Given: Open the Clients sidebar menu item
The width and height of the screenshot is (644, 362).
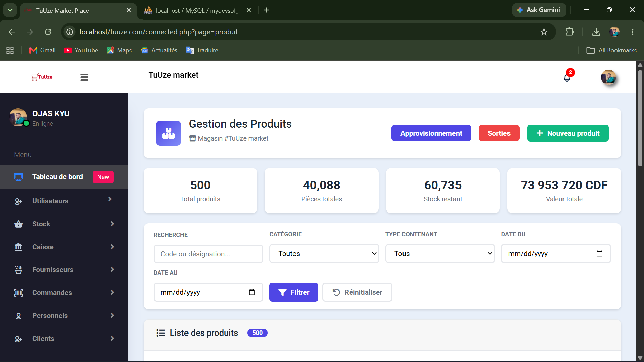Looking at the screenshot, I should coord(64,339).
